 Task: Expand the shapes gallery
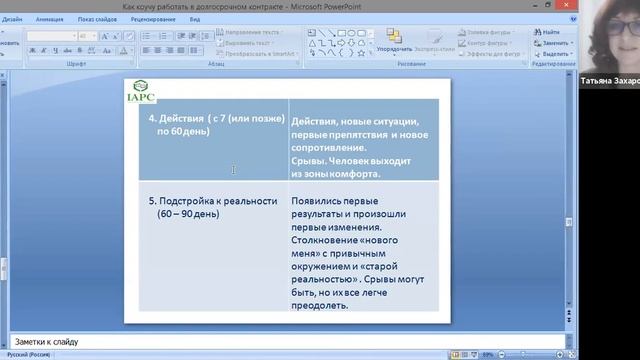pos(371,53)
